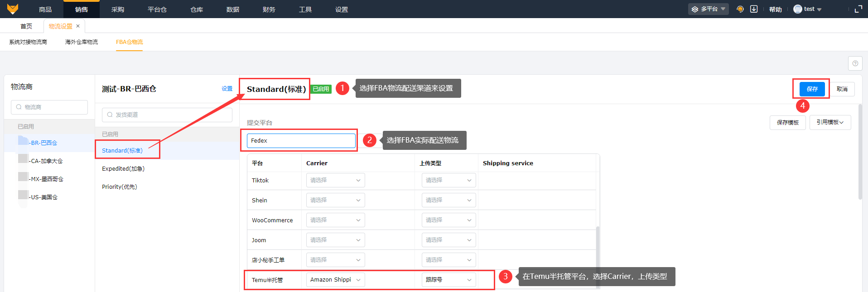This screenshot has width=868, height=292.
Task: Switch to 首页 tab
Action: pos(26,26)
